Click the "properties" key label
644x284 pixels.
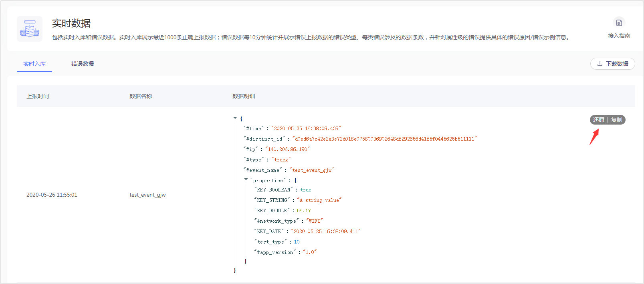268,181
